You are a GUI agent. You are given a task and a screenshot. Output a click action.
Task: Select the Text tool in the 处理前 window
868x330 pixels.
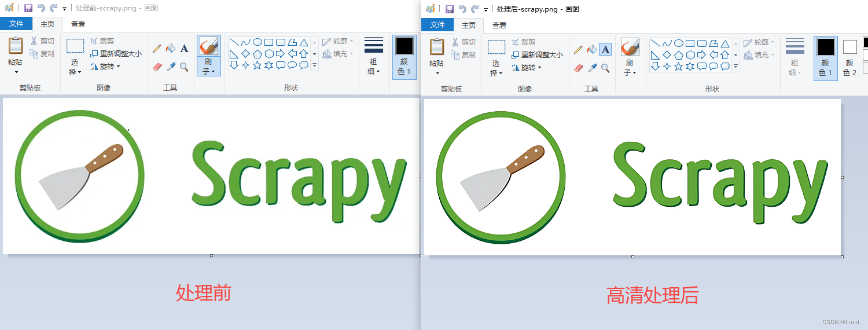click(x=184, y=49)
